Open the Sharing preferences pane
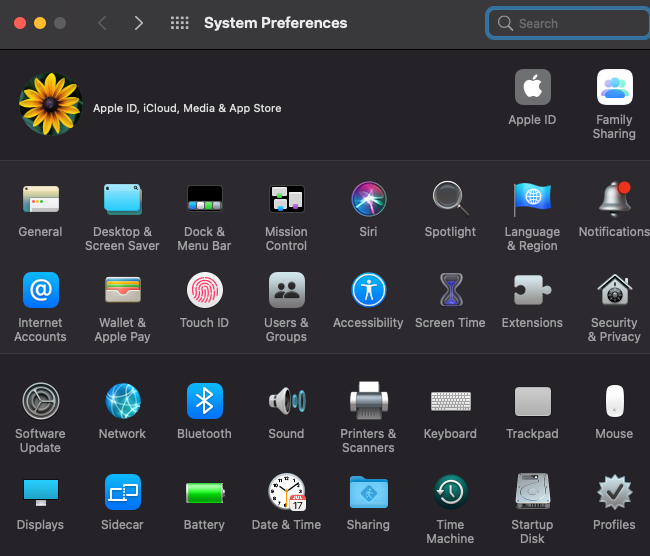Viewport: 650px width, 556px height. click(369, 492)
